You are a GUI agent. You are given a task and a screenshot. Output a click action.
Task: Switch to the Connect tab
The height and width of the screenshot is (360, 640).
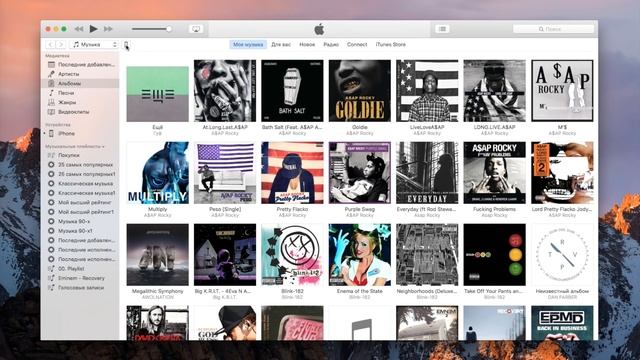[x=357, y=44]
